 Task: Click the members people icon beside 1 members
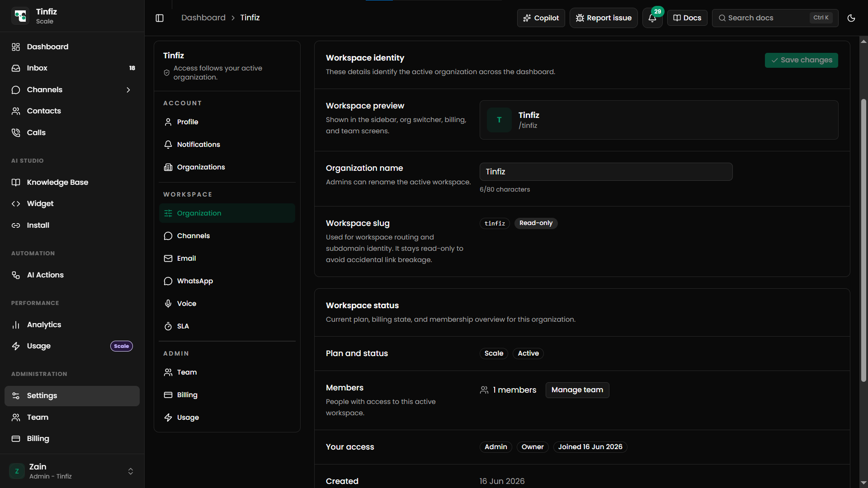point(484,390)
